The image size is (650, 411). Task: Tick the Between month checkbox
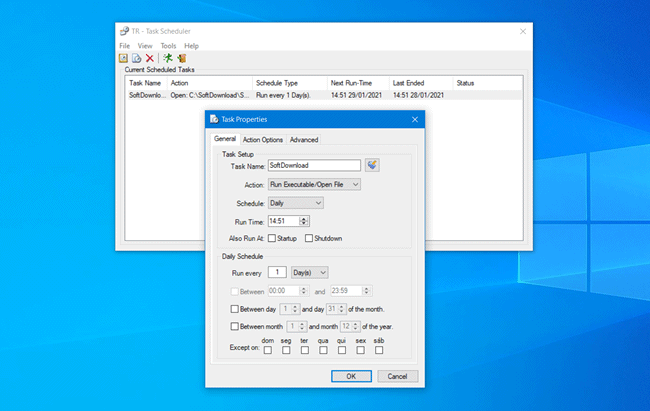[235, 326]
